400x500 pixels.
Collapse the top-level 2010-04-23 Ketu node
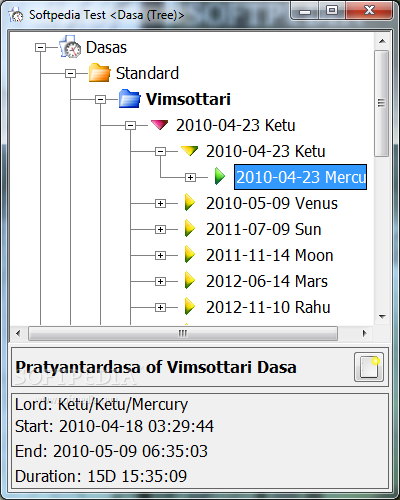click(x=130, y=125)
